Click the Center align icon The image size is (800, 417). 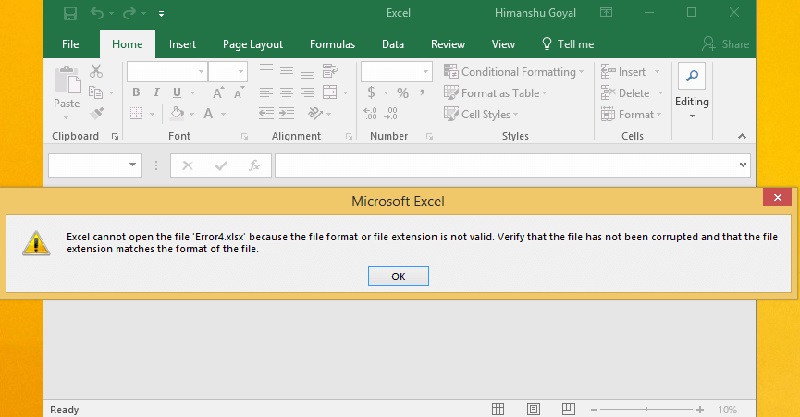(x=286, y=92)
